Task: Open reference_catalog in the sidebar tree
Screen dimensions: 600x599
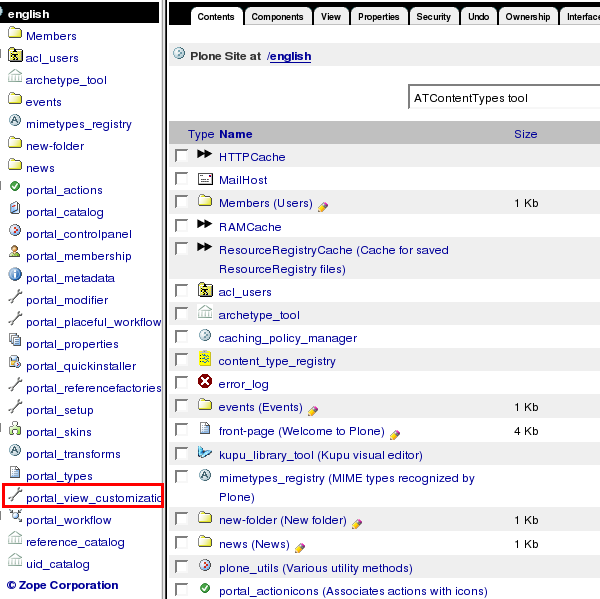Action: pyautogui.click(x=75, y=542)
